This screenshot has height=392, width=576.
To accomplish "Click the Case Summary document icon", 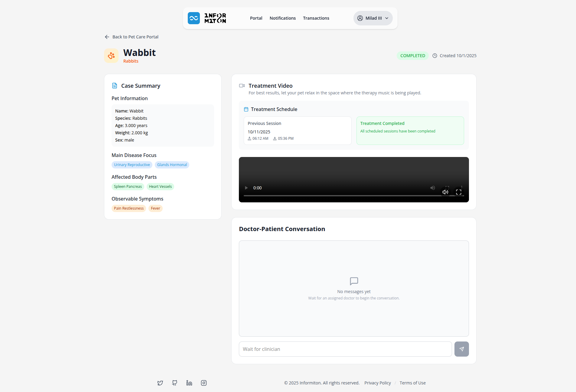I will [115, 86].
